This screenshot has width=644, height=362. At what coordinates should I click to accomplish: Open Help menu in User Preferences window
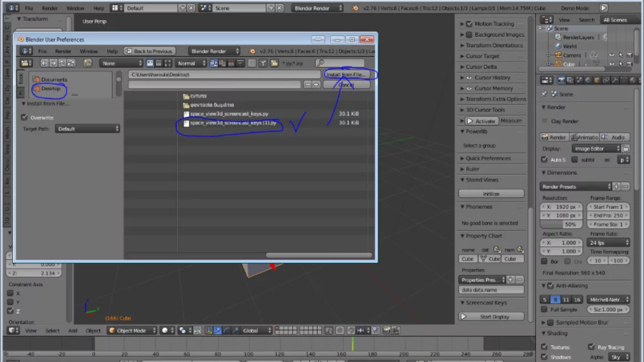[x=112, y=51]
